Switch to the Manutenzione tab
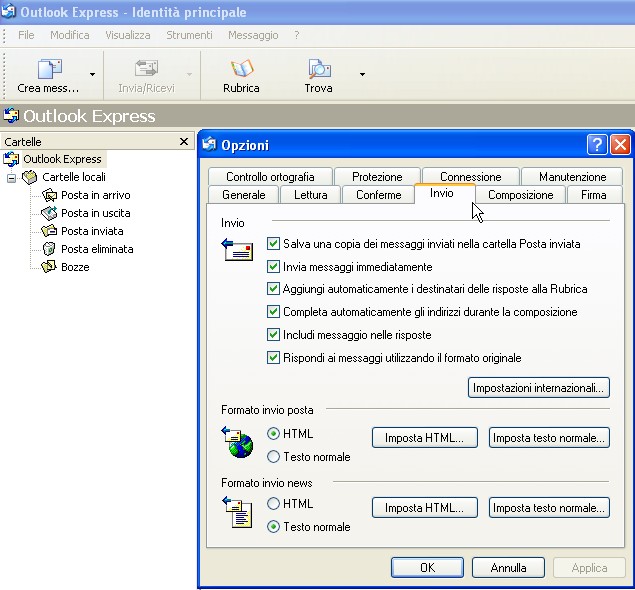 pyautogui.click(x=572, y=177)
